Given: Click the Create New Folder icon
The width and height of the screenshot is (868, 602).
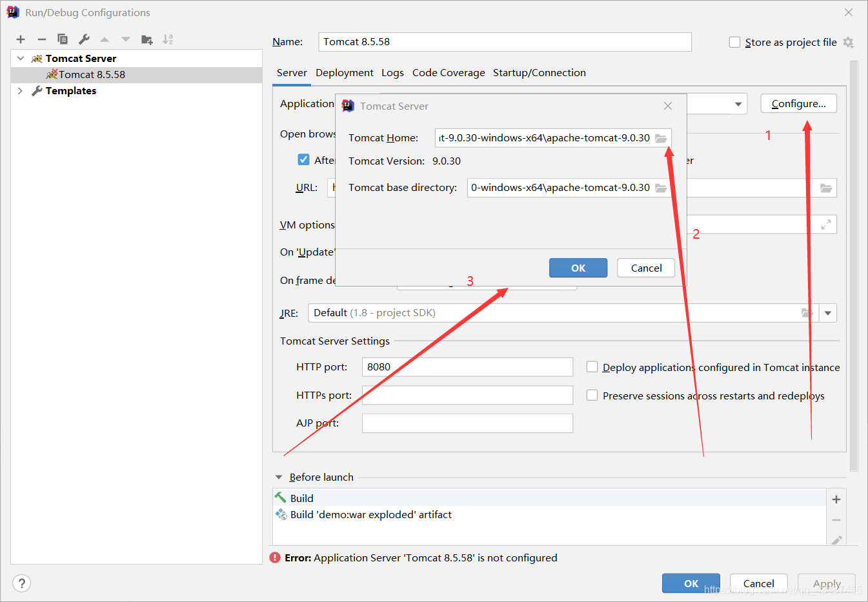Looking at the screenshot, I should tap(147, 39).
